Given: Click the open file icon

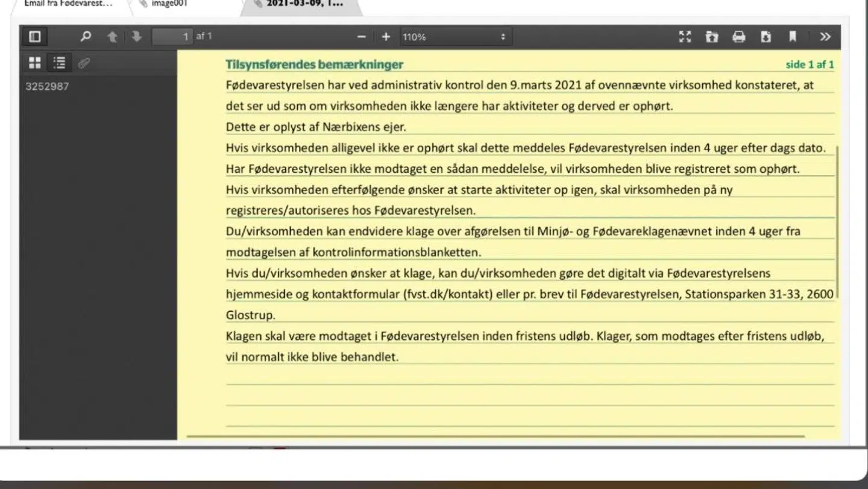Looking at the screenshot, I should click(712, 37).
